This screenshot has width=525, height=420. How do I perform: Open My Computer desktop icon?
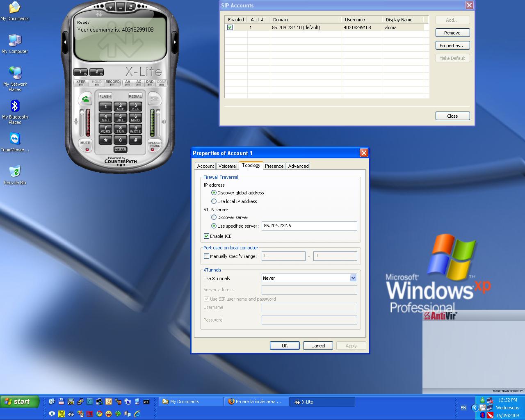15,44
